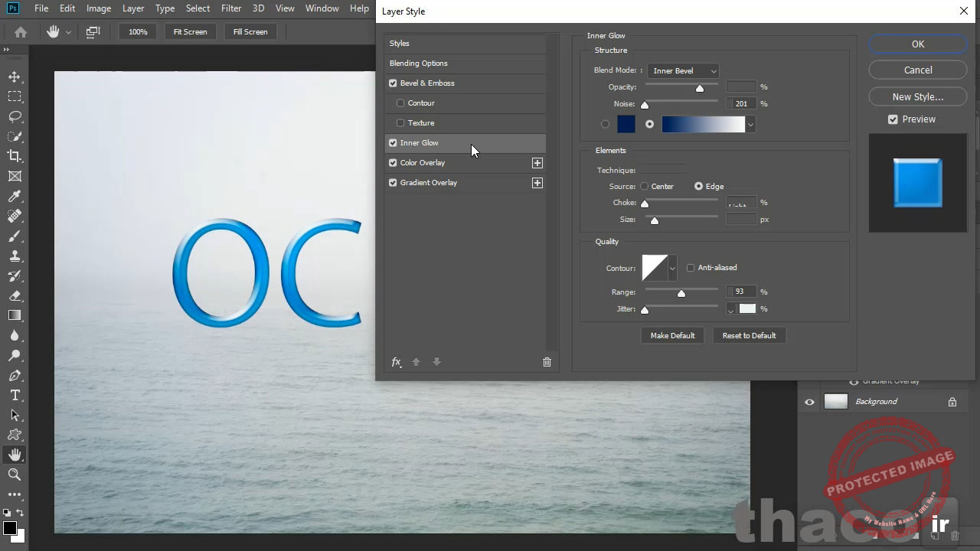The image size is (980, 551).
Task: Select the Custom Shape tool
Action: (15, 435)
